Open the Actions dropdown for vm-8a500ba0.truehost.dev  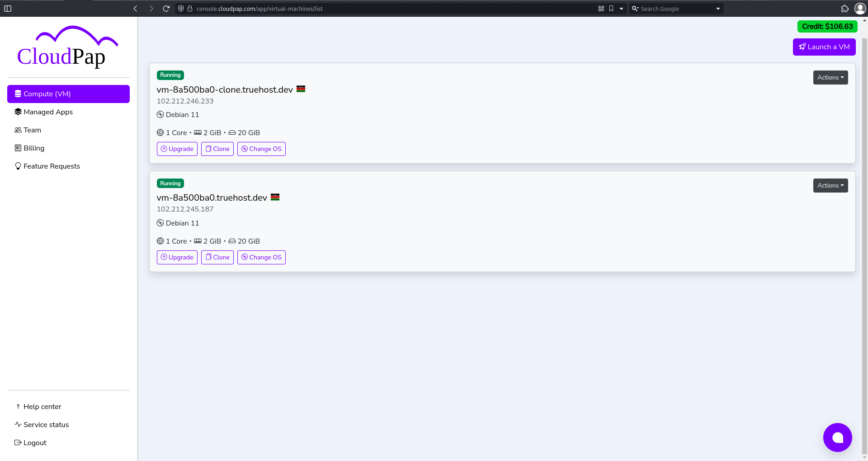pos(830,185)
